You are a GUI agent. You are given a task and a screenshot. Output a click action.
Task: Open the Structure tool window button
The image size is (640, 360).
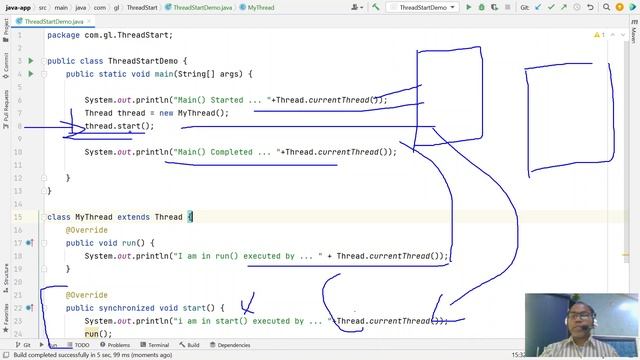tap(6, 278)
